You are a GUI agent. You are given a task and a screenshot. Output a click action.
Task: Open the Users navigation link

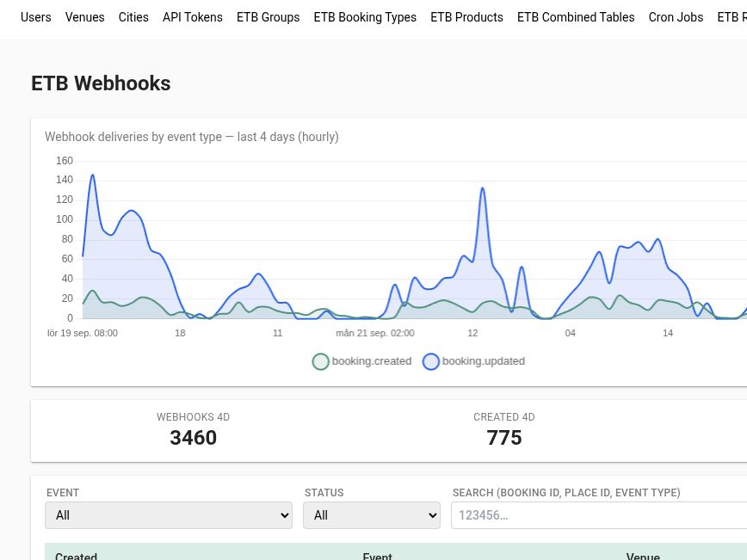click(36, 17)
